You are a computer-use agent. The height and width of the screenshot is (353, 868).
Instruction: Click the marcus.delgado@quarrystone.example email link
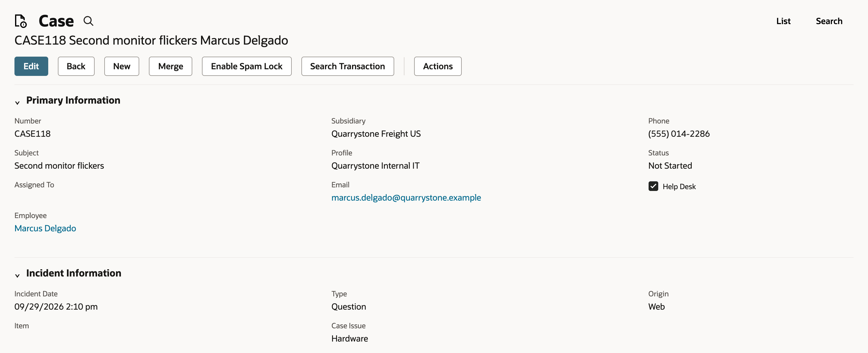pos(406,198)
